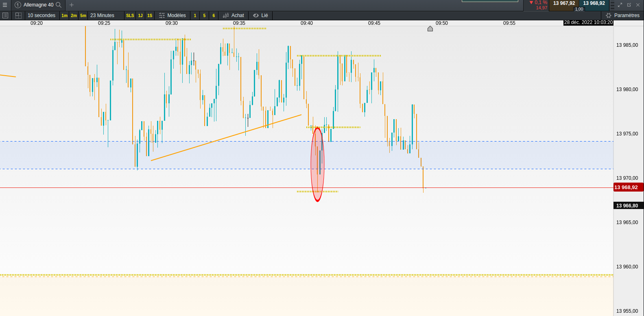
Task: Click the 1,00 spread value
Action: tap(579, 9)
